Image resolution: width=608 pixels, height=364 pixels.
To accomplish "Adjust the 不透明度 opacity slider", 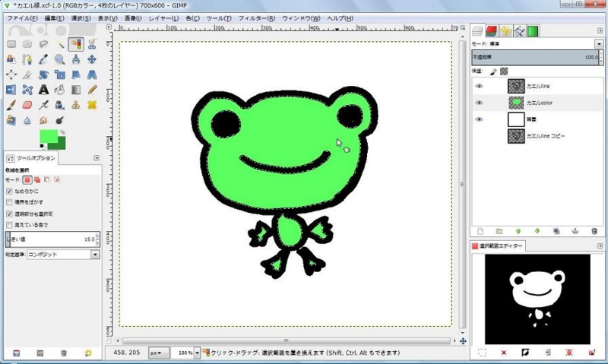I will [536, 57].
